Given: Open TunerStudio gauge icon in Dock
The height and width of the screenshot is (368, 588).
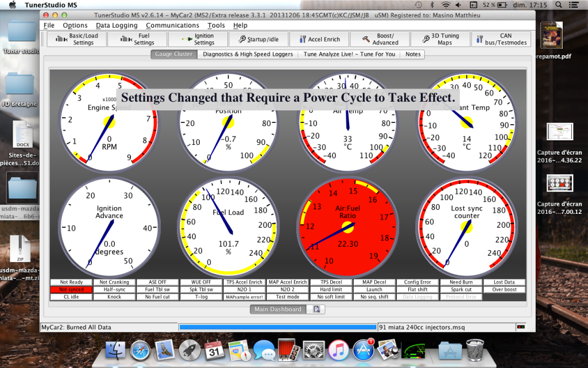Looking at the screenshot, I should pos(413,350).
